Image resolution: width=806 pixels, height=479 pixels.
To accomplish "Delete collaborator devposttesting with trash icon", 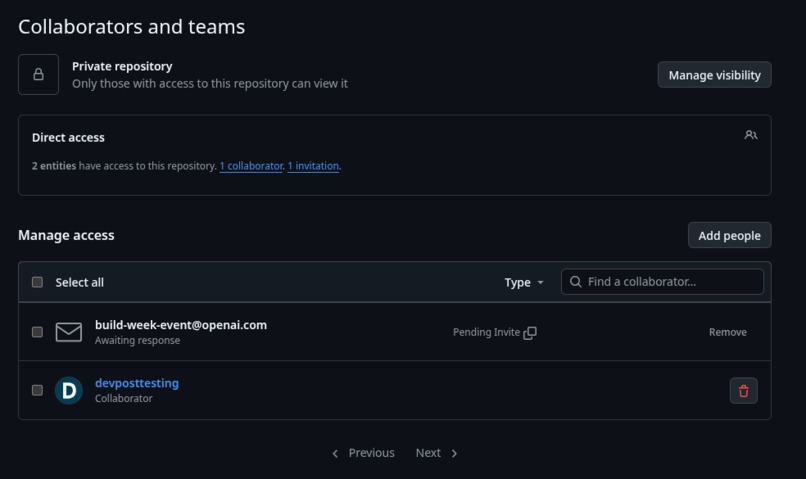I will [x=743, y=391].
